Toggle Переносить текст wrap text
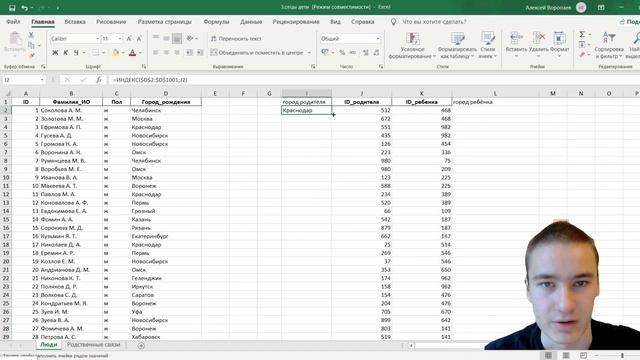This screenshot has height=360, width=640. click(x=236, y=38)
